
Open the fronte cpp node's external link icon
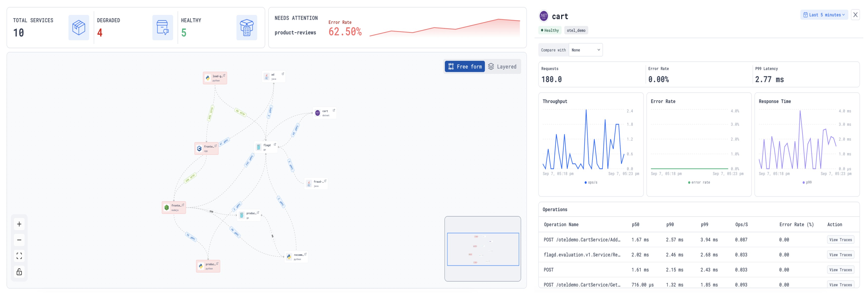coord(216,146)
